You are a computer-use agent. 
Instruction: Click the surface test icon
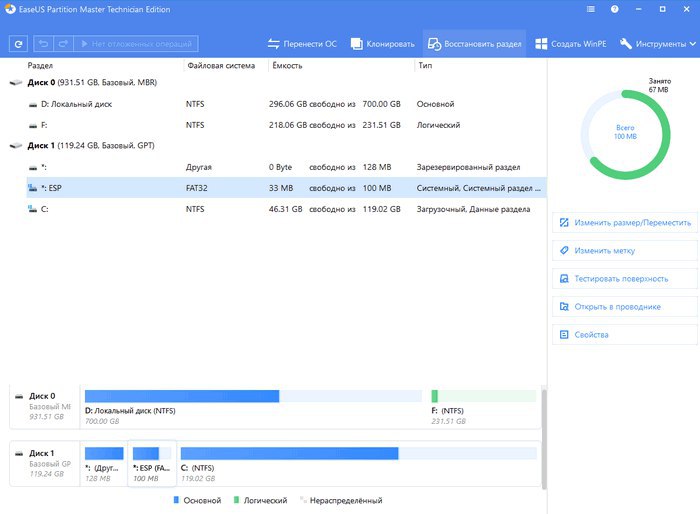point(564,279)
